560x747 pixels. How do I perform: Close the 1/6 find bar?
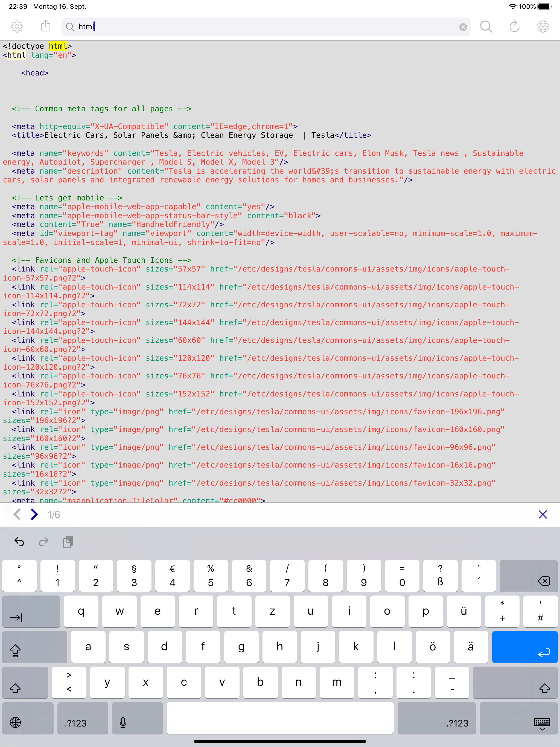click(543, 514)
